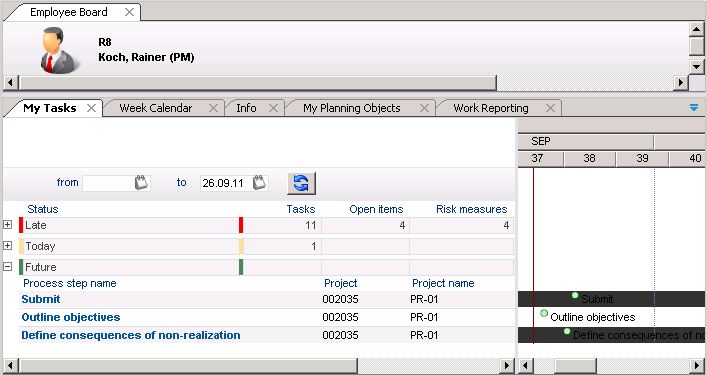707x375 pixels.
Task: Click week 38 in the Gantt timescale
Action: click(589, 159)
